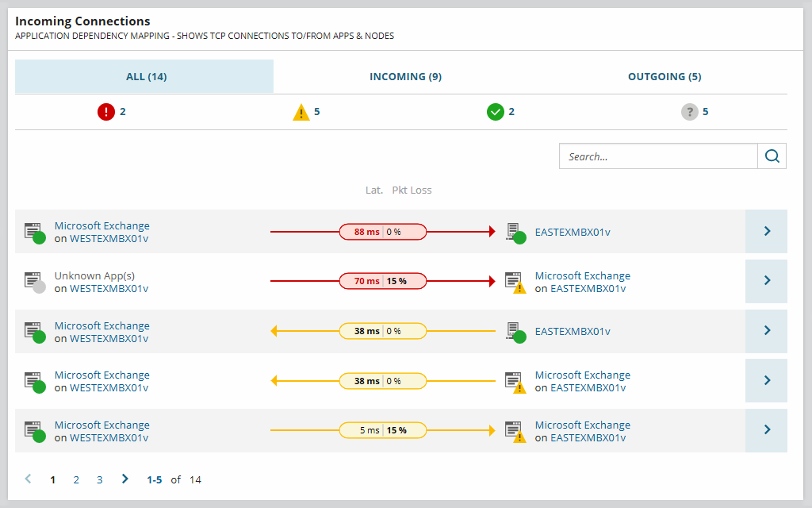Image resolution: width=812 pixels, height=508 pixels.
Task: Click EASTEXMBX01v server node icon in first row
Action: [515, 233]
